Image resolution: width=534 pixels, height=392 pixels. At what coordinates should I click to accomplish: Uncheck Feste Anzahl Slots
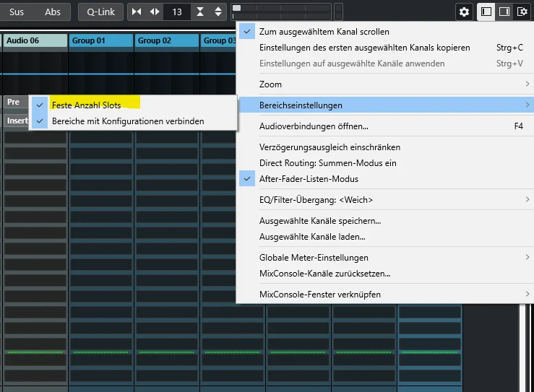[x=133, y=105]
